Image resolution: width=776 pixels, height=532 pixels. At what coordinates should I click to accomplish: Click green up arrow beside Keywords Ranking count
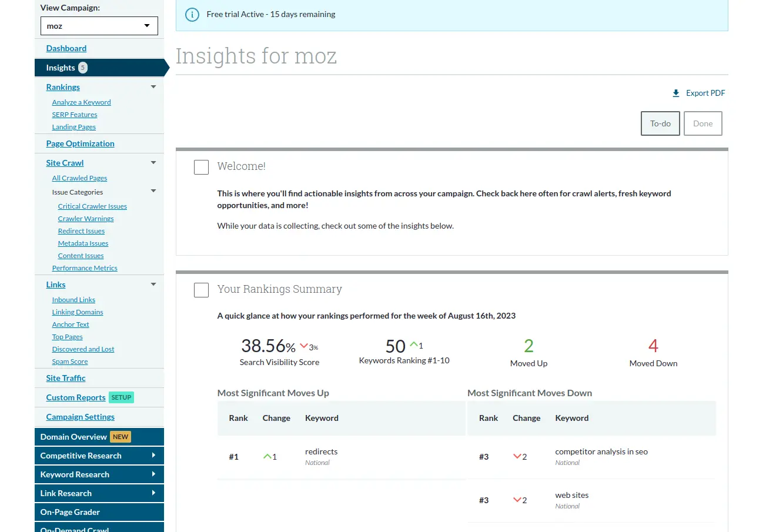point(413,344)
